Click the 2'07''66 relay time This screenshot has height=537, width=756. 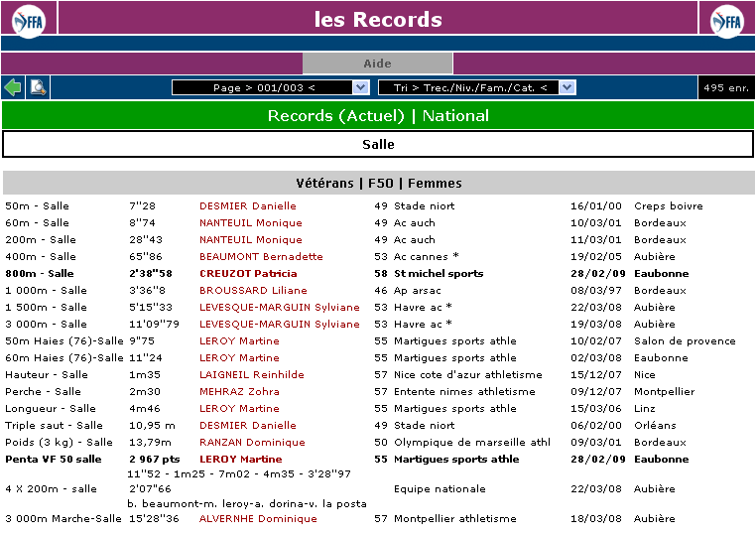click(x=150, y=489)
